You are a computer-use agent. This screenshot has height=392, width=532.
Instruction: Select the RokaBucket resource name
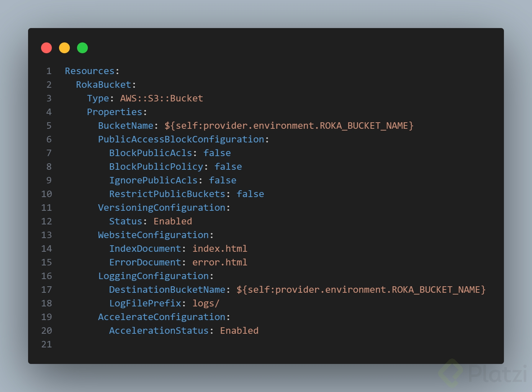point(104,85)
